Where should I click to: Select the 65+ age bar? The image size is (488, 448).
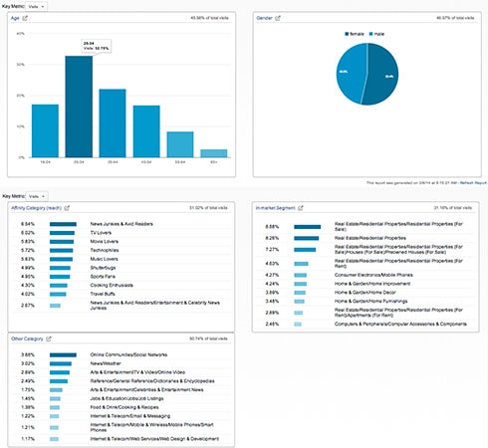214,153
